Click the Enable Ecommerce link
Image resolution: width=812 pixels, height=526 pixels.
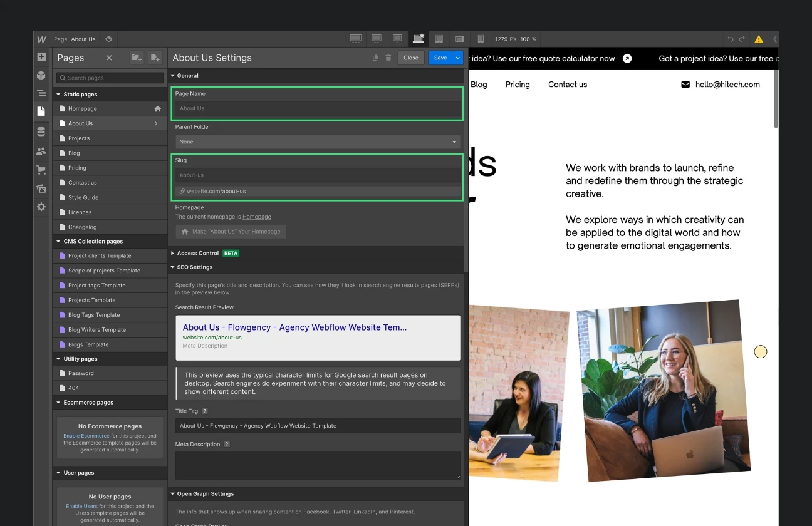86,436
